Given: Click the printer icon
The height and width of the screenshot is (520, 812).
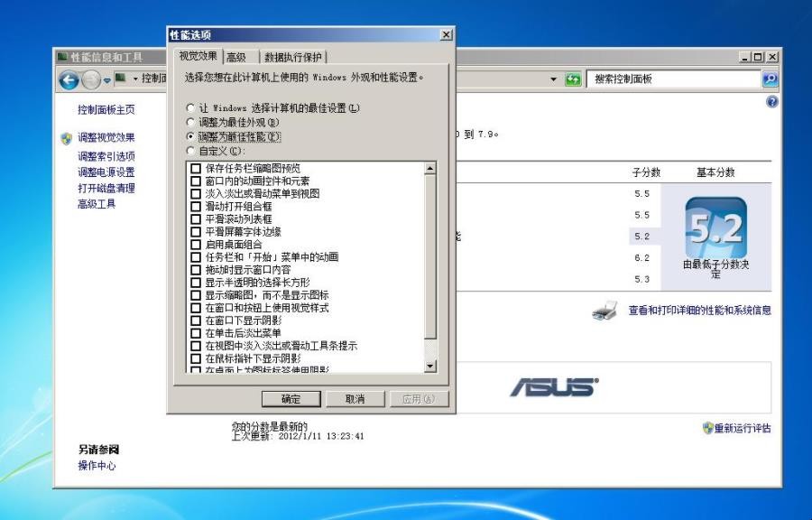Looking at the screenshot, I should [604, 311].
